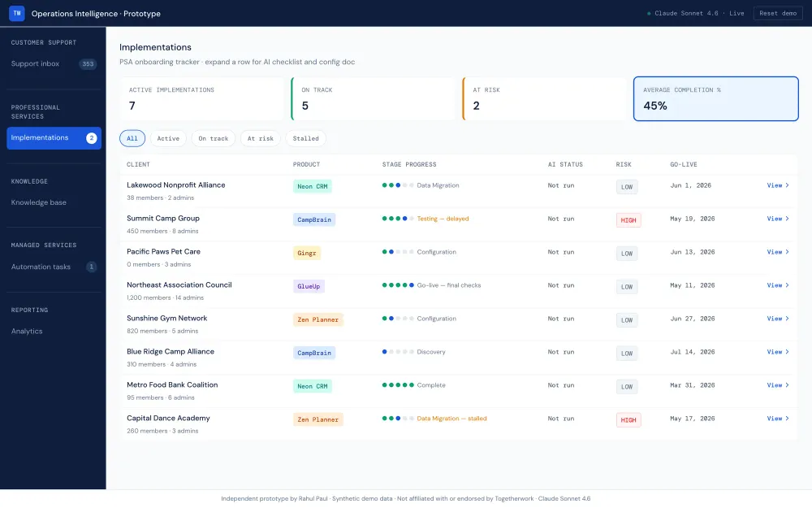Click Zen Planner tag for Capital Dance

point(317,420)
